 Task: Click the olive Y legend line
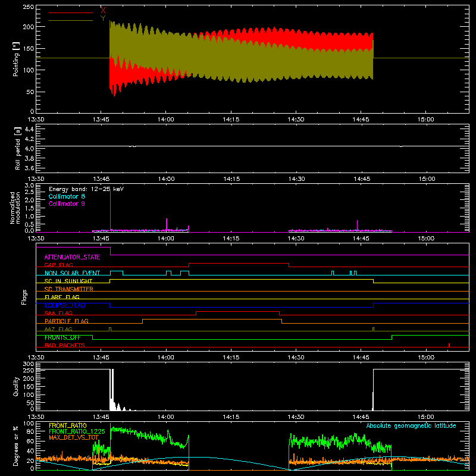coord(71,20)
